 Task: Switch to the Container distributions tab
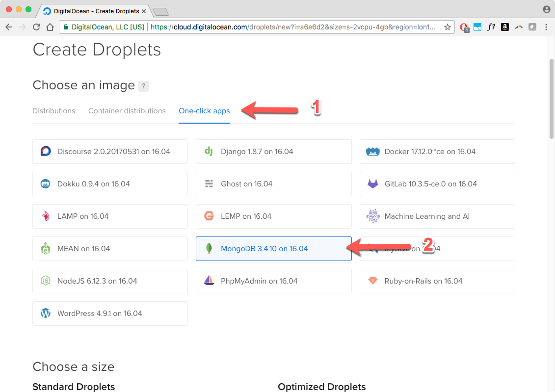(127, 111)
